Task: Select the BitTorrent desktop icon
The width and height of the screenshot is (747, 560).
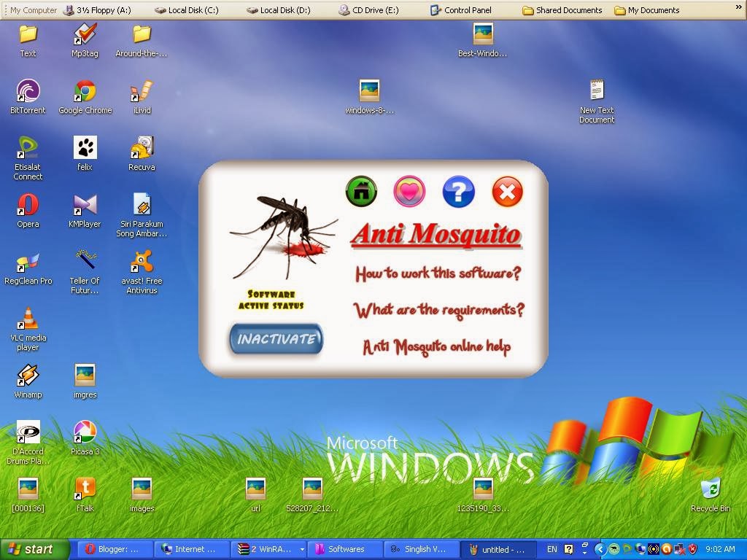Action: pyautogui.click(x=28, y=97)
